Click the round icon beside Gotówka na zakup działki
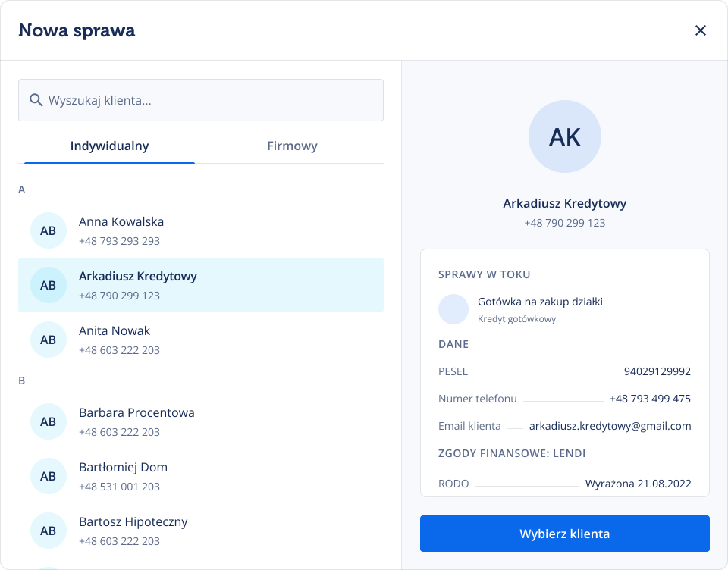This screenshot has height=570, width=728. (453, 309)
